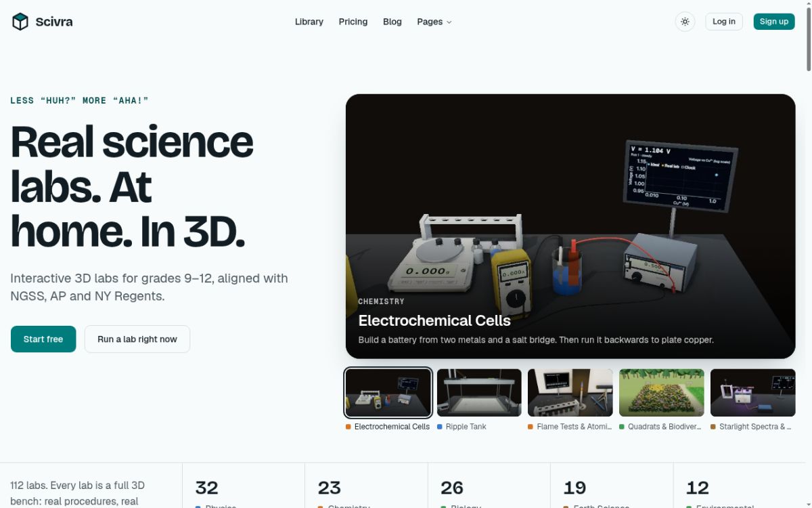Image resolution: width=812 pixels, height=508 pixels.
Task: Click the CHEMISTRY category label on hero
Action: point(381,301)
